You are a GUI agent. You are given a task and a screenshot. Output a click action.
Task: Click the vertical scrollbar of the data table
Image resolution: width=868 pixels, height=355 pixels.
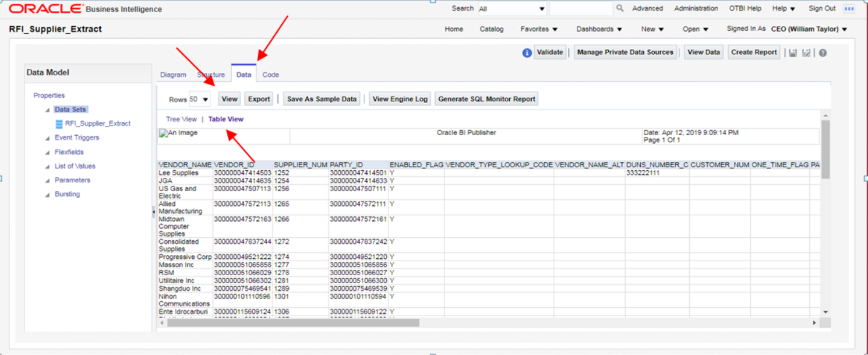point(825,149)
